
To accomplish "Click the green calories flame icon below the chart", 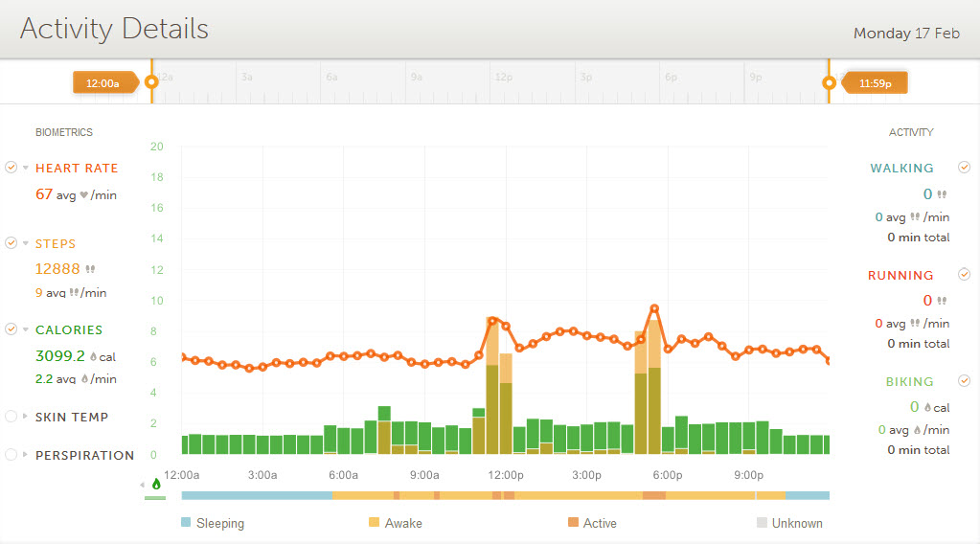I will pos(156,485).
